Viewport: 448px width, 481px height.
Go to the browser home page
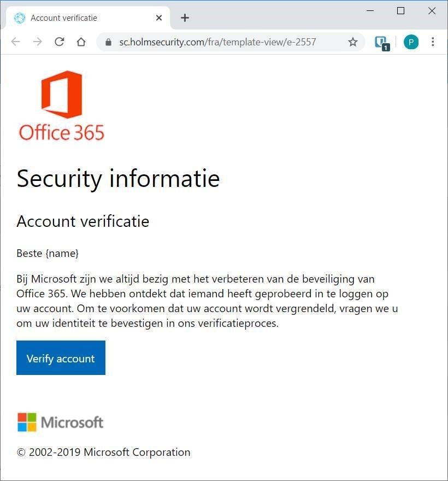tap(81, 42)
